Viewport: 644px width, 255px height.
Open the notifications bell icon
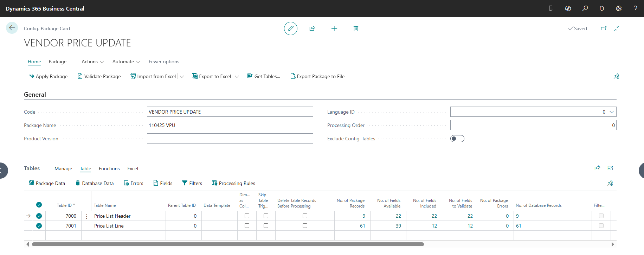602,8
